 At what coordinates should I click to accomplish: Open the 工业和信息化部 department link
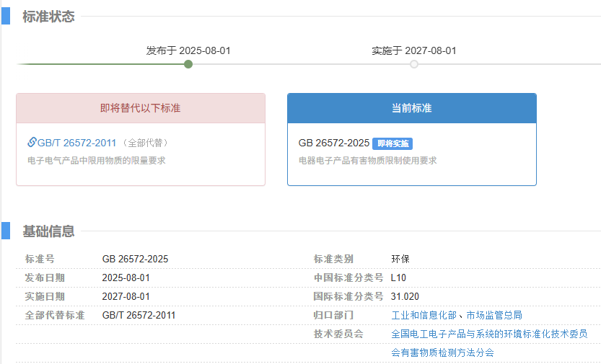[x=424, y=315]
